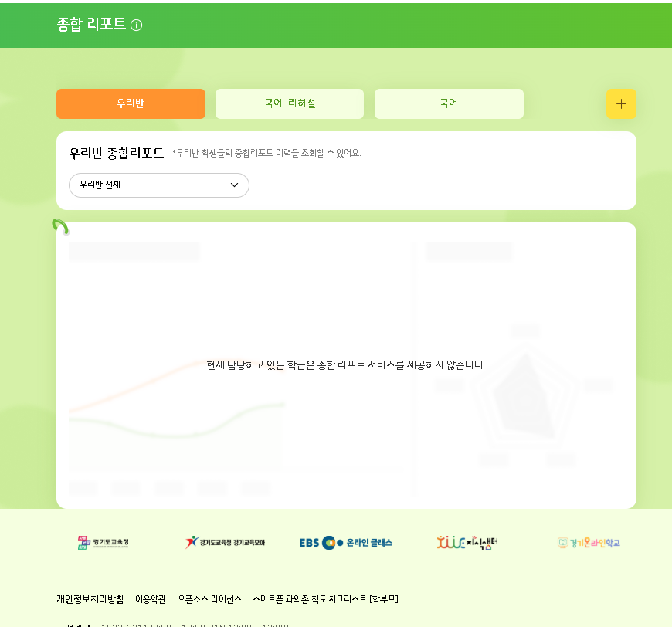Switch to the 국어_리허설 tab
The width and height of the screenshot is (672, 627).
click(x=290, y=103)
